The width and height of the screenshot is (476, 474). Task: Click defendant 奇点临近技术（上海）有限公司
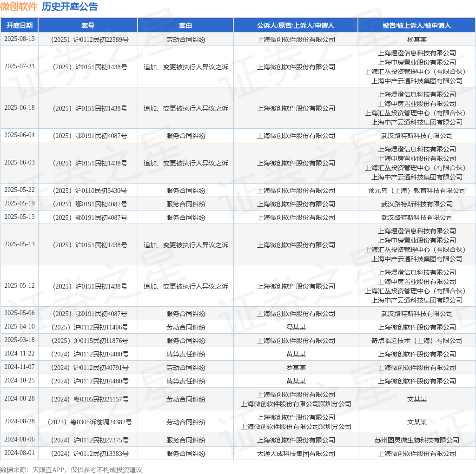(417, 341)
